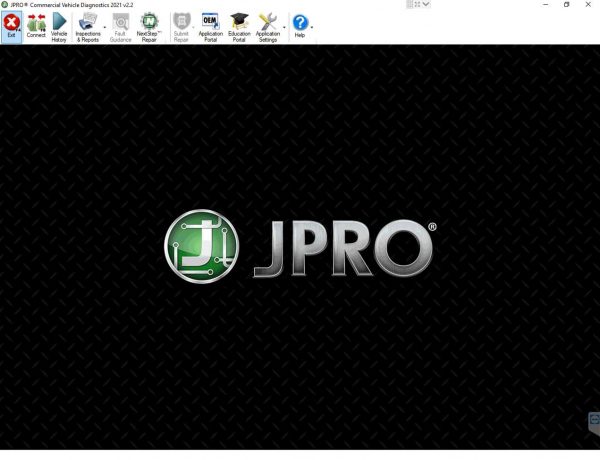This screenshot has height=460, width=600.
Task: Open Inspections & Reports
Action: [88, 26]
